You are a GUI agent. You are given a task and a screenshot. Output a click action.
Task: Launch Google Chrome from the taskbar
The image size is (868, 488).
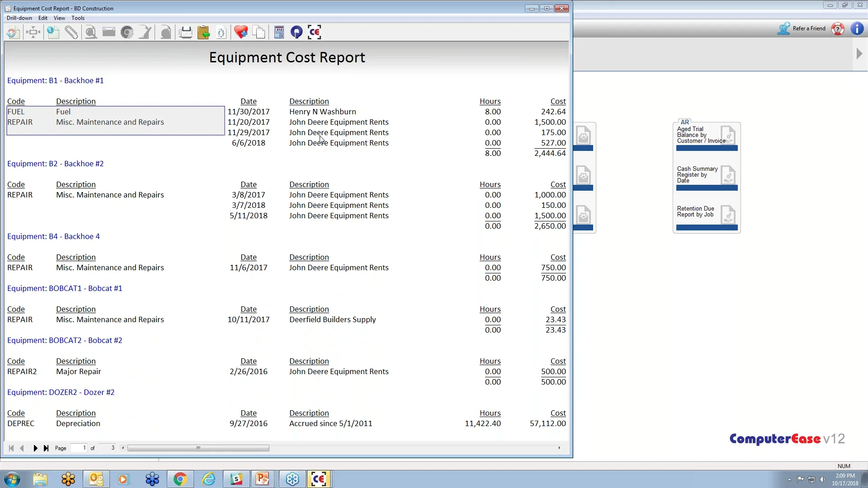pos(180,479)
